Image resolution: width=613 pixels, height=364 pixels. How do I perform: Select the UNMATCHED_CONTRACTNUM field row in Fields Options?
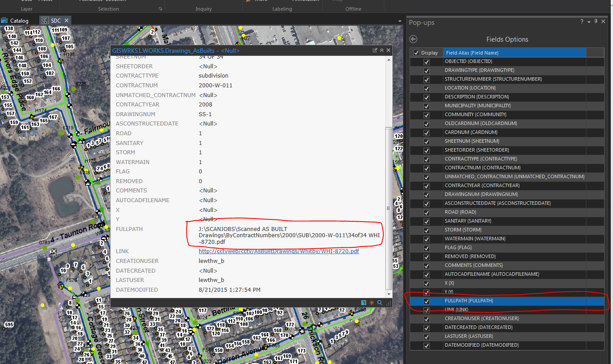point(506,176)
